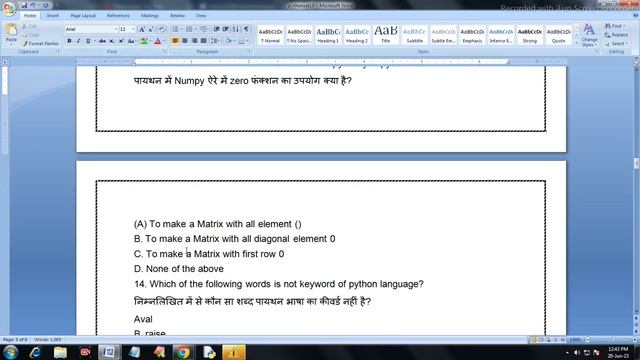Viewport: 640px width, 360px height.
Task: Switch to the View tab
Action: click(x=201, y=16)
